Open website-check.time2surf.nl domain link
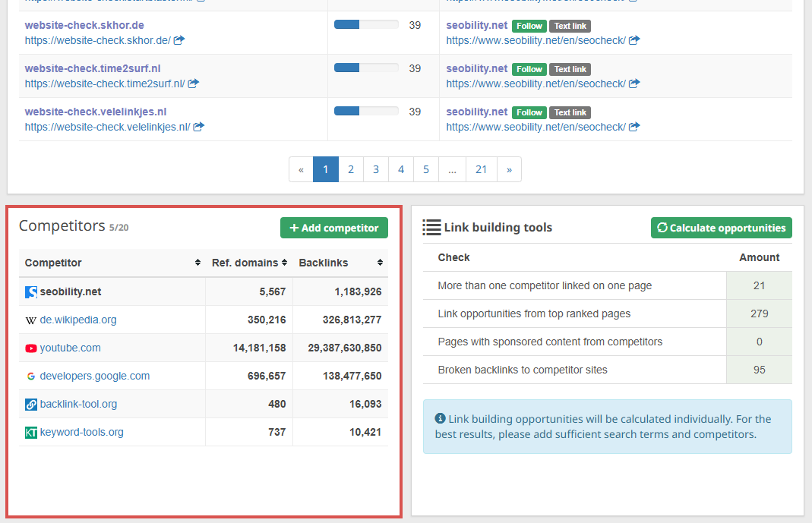This screenshot has height=523, width=812. [93, 69]
